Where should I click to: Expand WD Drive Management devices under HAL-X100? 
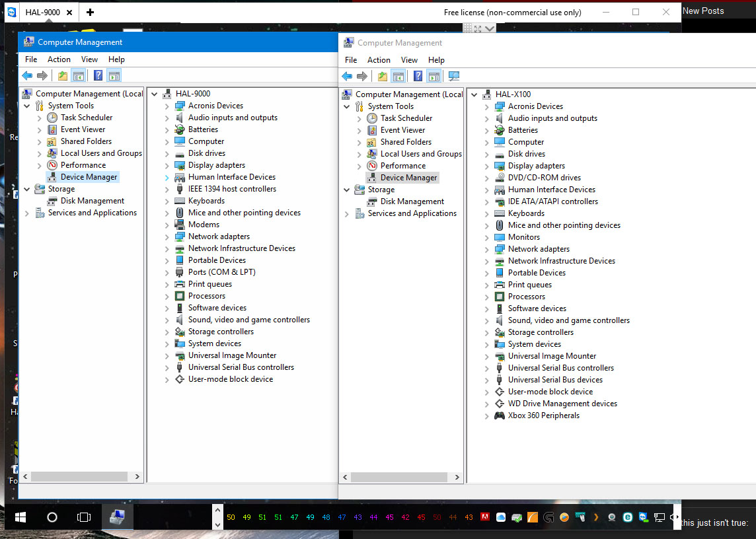pos(486,404)
